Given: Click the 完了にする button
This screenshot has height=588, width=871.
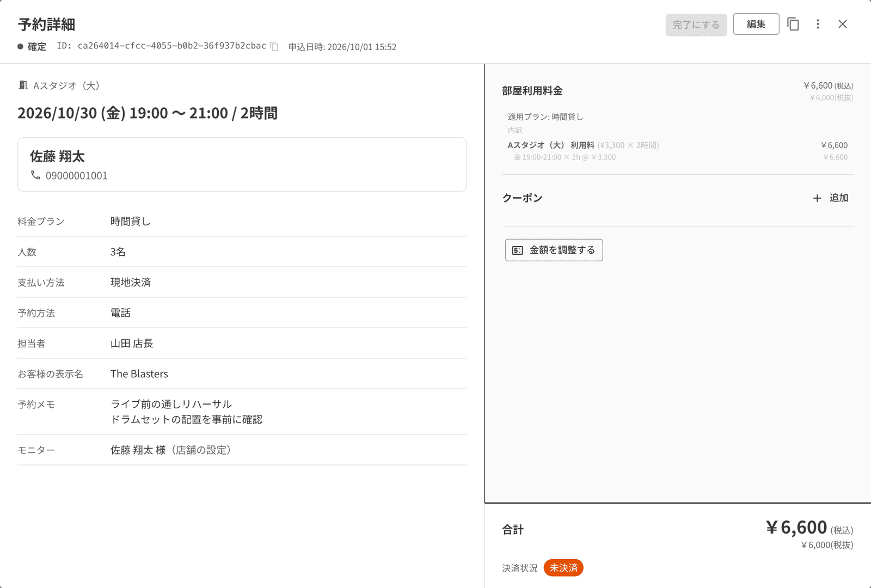Looking at the screenshot, I should click(696, 24).
